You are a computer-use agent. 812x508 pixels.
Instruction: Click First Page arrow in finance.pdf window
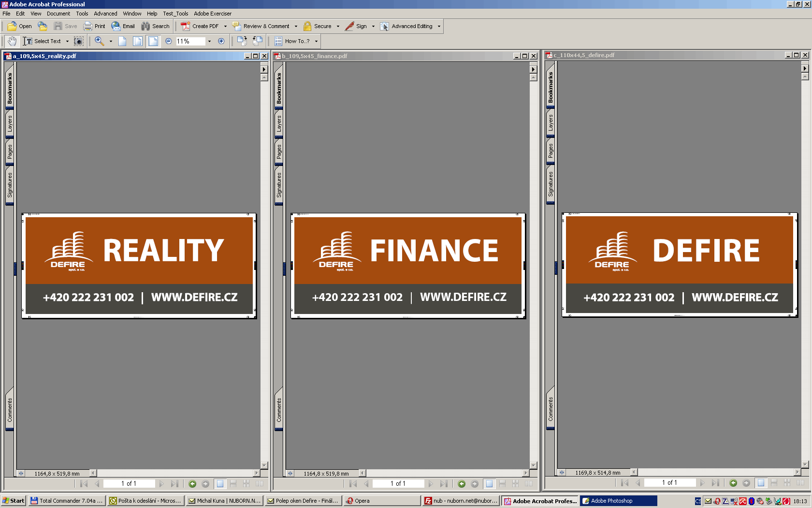pyautogui.click(x=353, y=484)
